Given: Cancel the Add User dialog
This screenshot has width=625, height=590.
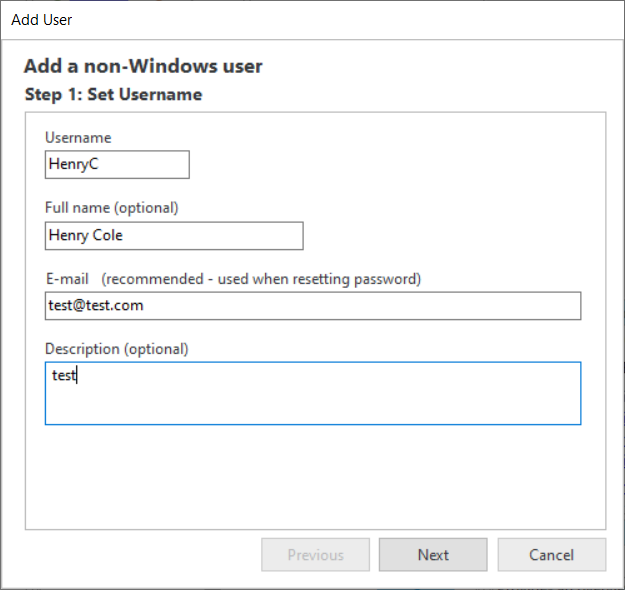Looking at the screenshot, I should tap(552, 555).
